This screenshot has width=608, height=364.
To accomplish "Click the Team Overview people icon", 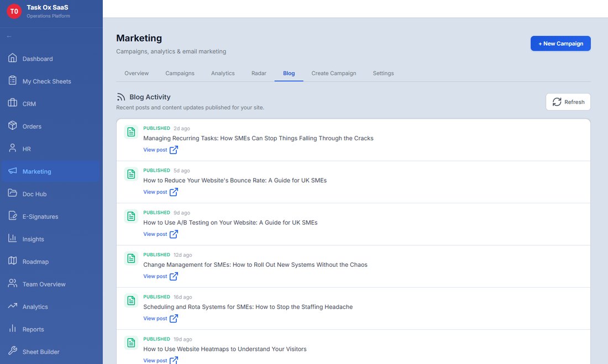I will point(12,283).
